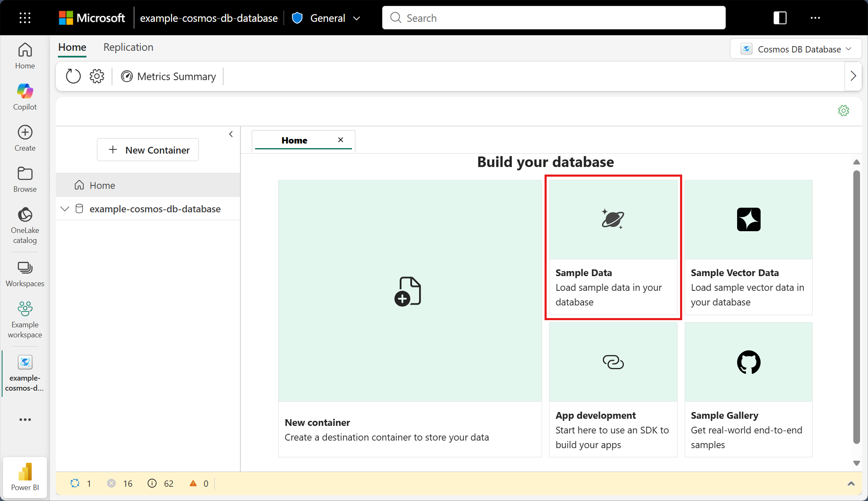The image size is (868, 501).
Task: Open Copilot from left sidebar
Action: 25,97
